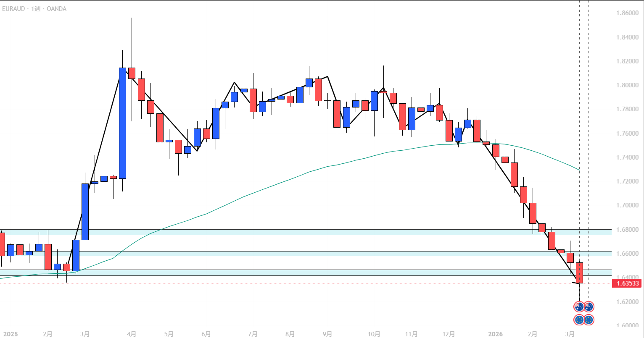Screen dimensions: 644x338
Task: Click the right Australian flag economic event icon
Action: coord(589,307)
